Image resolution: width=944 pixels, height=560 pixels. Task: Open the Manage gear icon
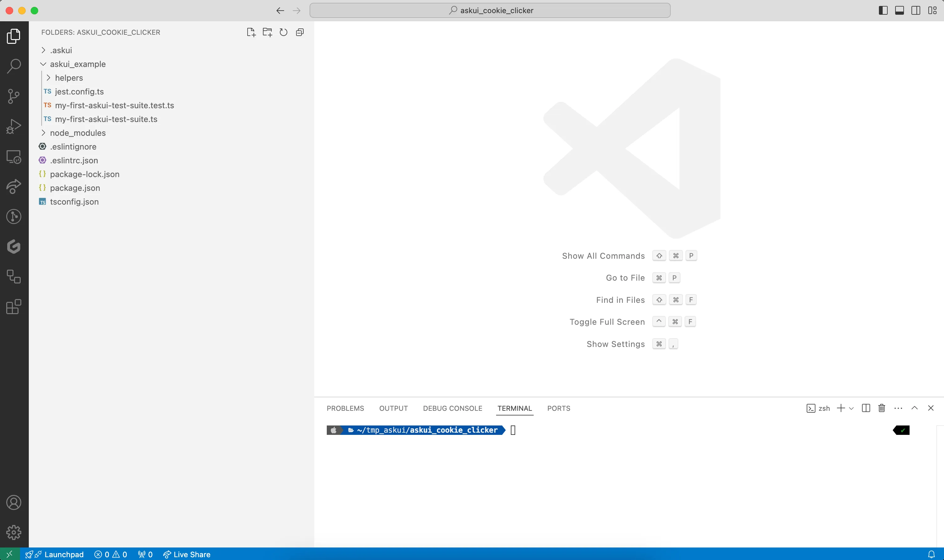pyautogui.click(x=14, y=532)
